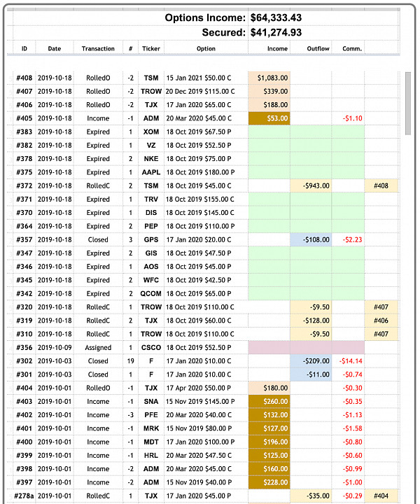The height and width of the screenshot is (504, 420).
Task: Select the QCOM ticker cell
Action: point(151,294)
